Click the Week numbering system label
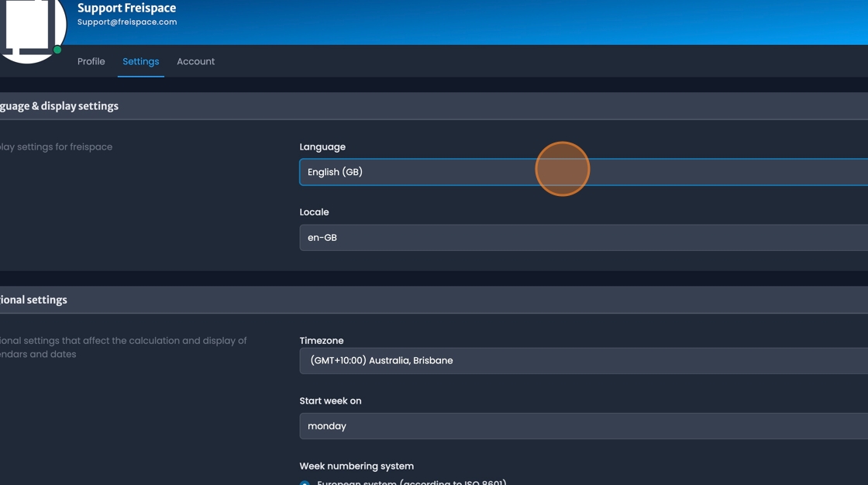Image resolution: width=868 pixels, height=485 pixels. click(x=356, y=466)
